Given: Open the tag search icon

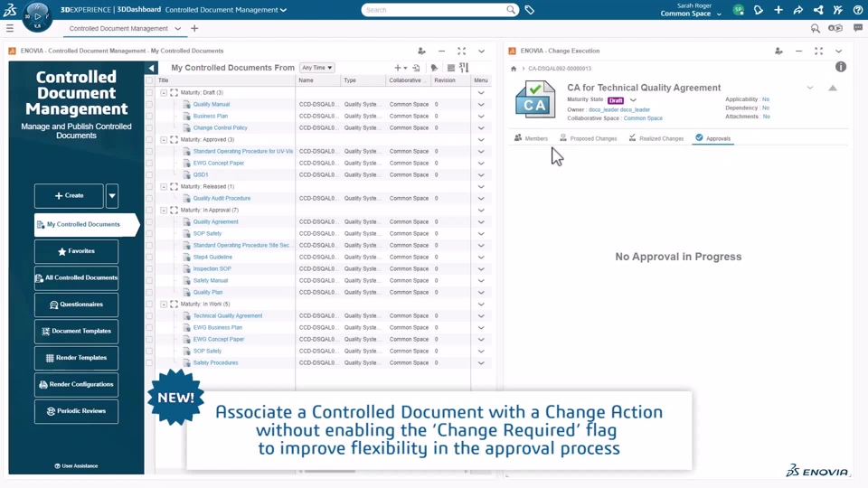Looking at the screenshot, I should (x=530, y=10).
